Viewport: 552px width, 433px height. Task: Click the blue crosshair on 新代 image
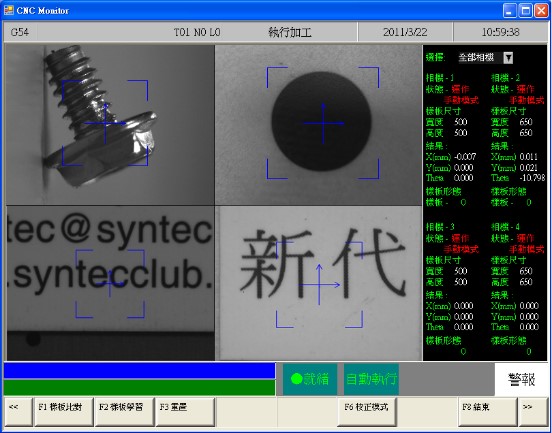point(319,285)
